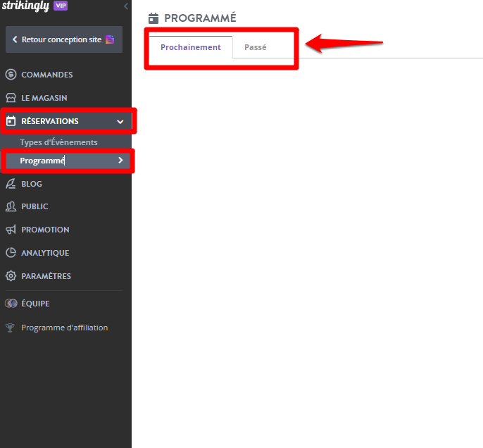Click the Paramètres gear icon
483x448 pixels.
pyautogui.click(x=11, y=275)
